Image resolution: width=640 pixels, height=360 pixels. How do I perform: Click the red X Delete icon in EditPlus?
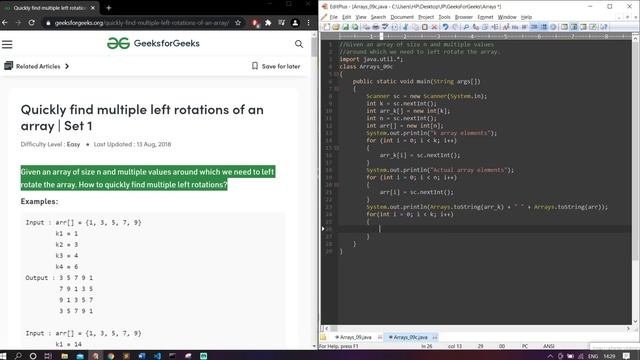coord(434,27)
